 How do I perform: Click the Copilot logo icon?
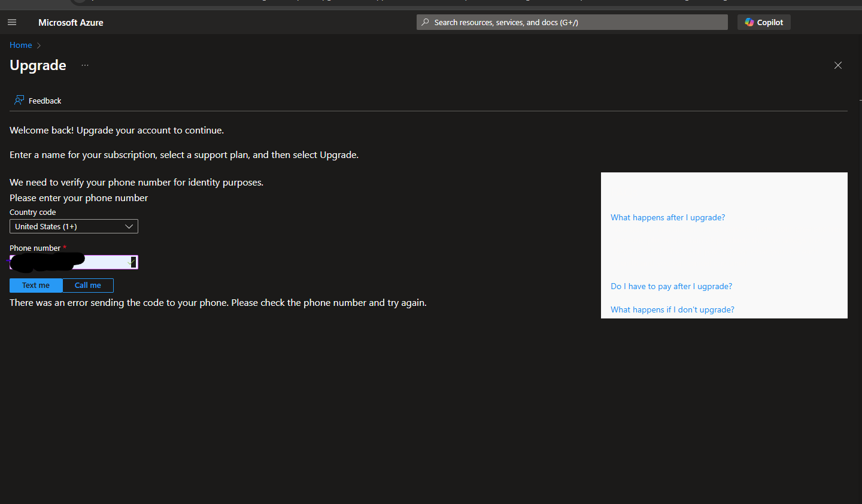tap(749, 22)
